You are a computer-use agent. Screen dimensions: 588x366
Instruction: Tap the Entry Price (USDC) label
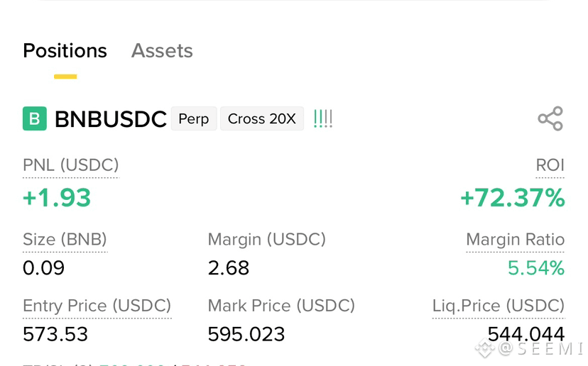tap(97, 306)
